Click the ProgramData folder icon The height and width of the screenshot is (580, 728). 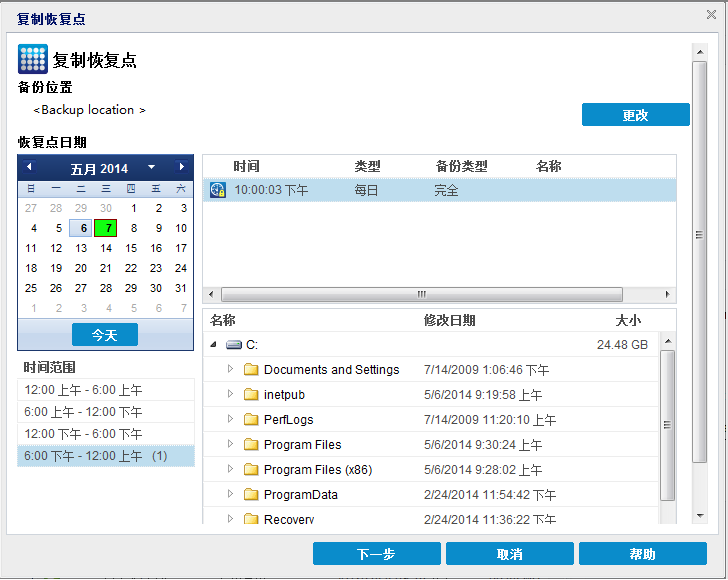pyautogui.click(x=251, y=495)
